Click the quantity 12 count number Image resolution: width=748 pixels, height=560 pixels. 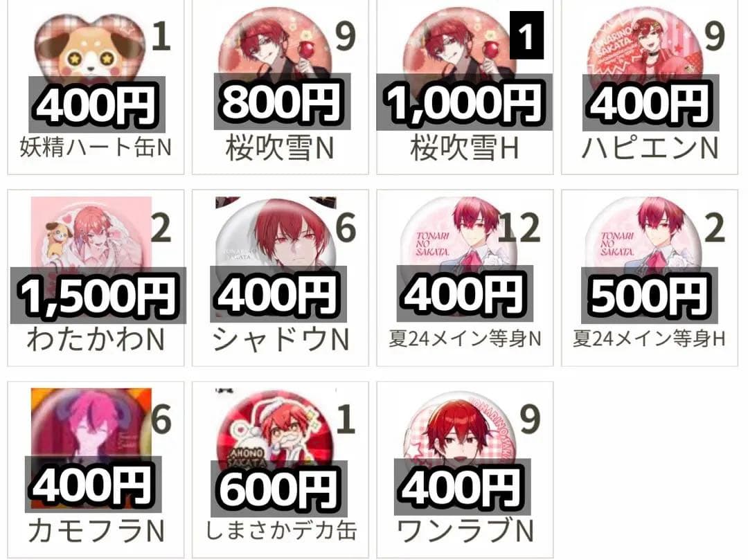pyautogui.click(x=519, y=228)
